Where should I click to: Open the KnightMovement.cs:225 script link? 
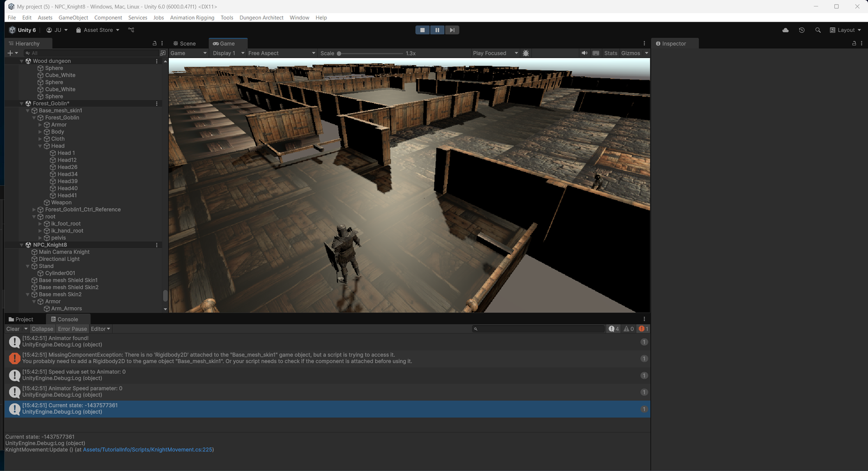tap(148, 450)
